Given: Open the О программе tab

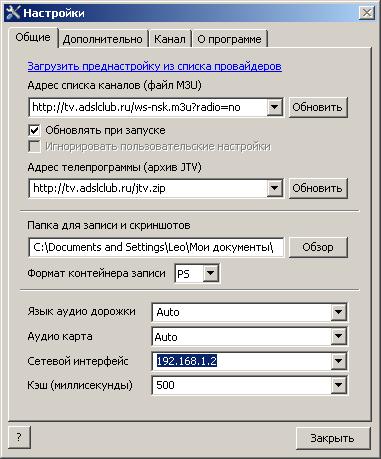Looking at the screenshot, I should coord(230,39).
